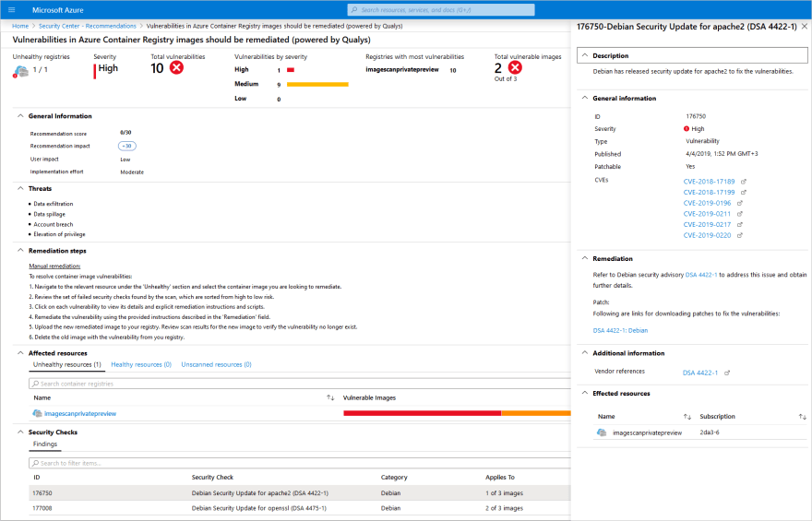Click the yellow Medium severity bar
Image resolution: width=812 pixels, height=521 pixels.
pyautogui.click(x=317, y=84)
